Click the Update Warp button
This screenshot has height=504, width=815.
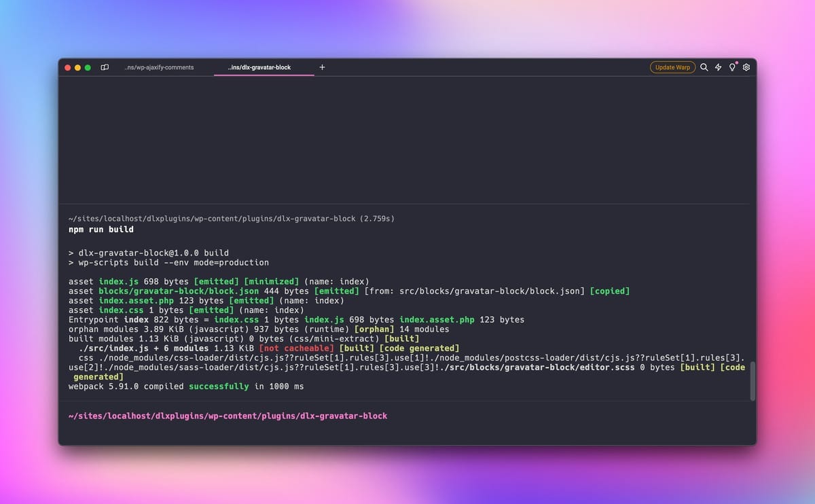coord(672,67)
